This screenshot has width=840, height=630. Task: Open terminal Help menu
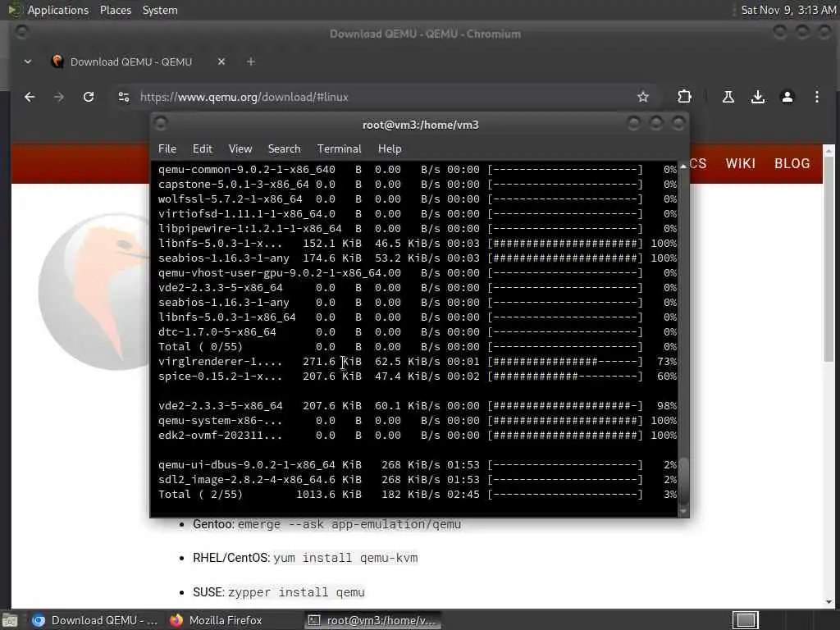(x=390, y=149)
